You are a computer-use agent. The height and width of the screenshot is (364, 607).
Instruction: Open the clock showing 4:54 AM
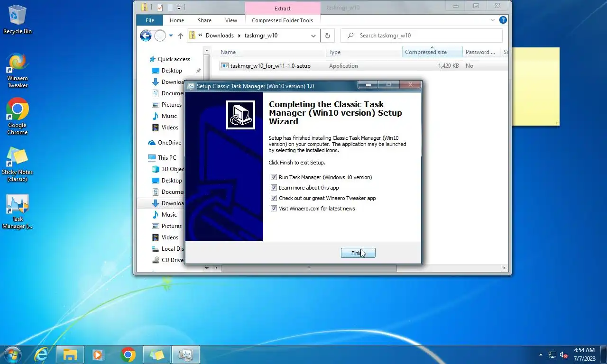coord(584,355)
